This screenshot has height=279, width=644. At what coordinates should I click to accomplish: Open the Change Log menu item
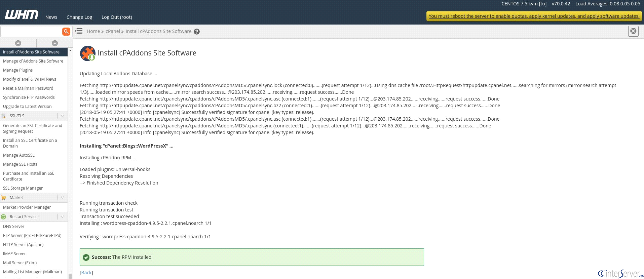pos(79,17)
